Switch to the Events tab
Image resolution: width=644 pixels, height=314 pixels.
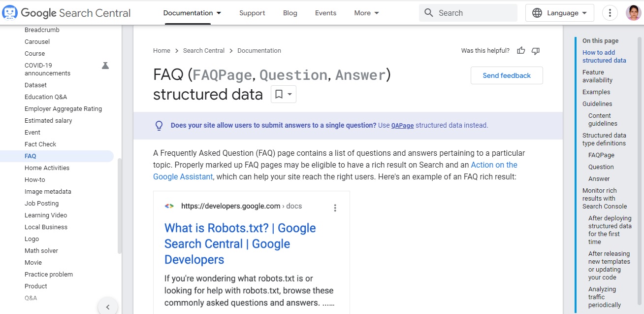[x=326, y=13]
